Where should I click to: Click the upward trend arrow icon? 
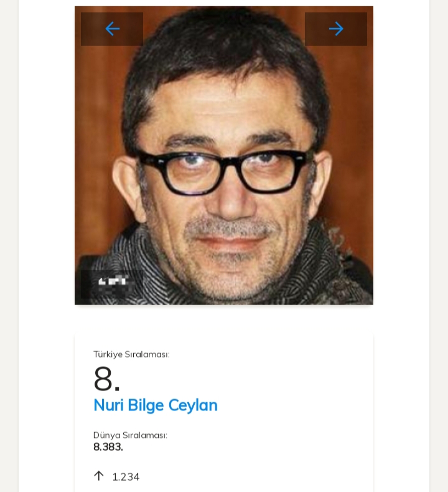pyautogui.click(x=98, y=476)
